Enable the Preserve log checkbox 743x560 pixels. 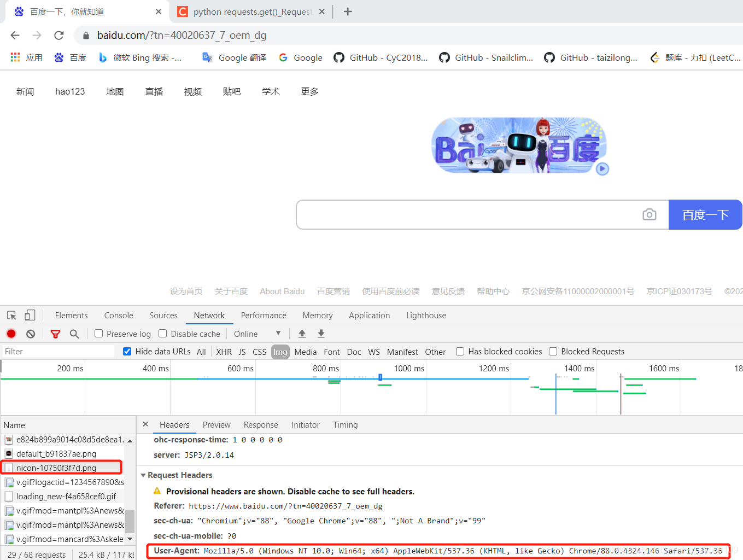click(x=99, y=334)
